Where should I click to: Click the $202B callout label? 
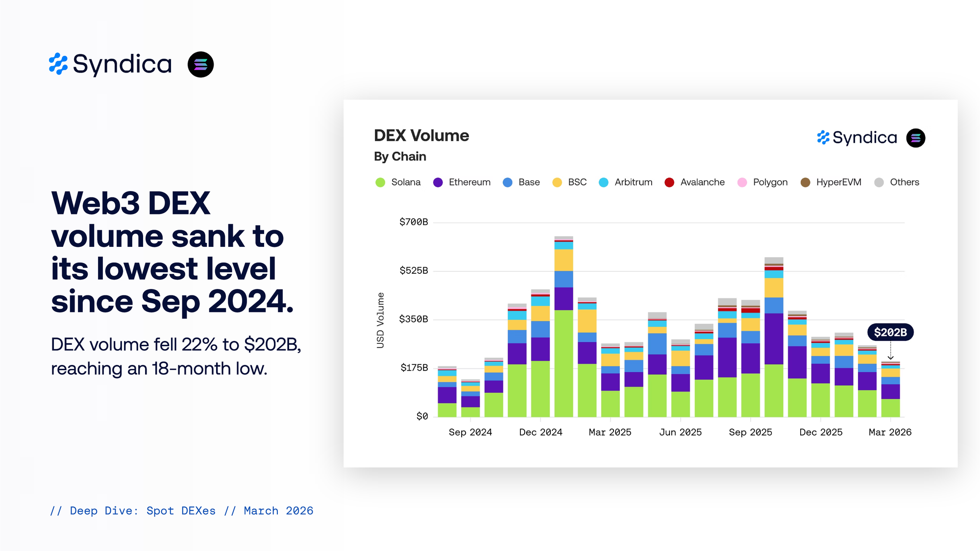point(890,333)
